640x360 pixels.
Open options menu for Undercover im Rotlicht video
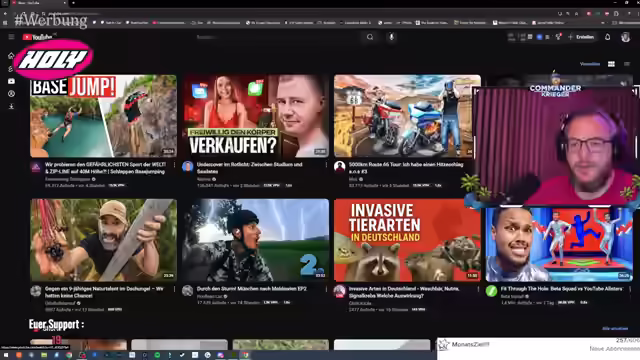click(x=326, y=165)
